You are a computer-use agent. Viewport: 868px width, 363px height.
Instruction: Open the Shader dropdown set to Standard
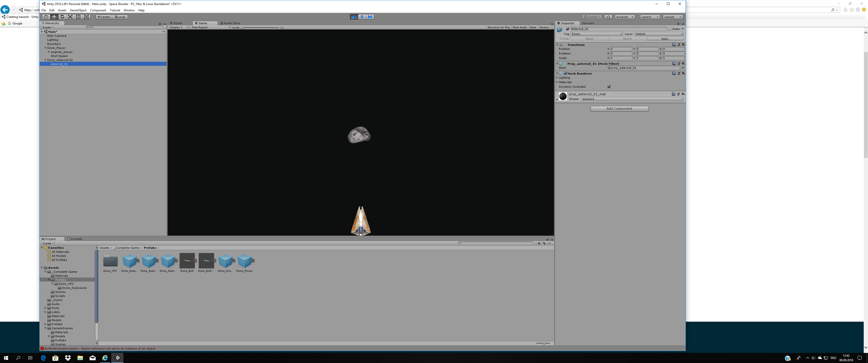pyautogui.click(x=632, y=99)
